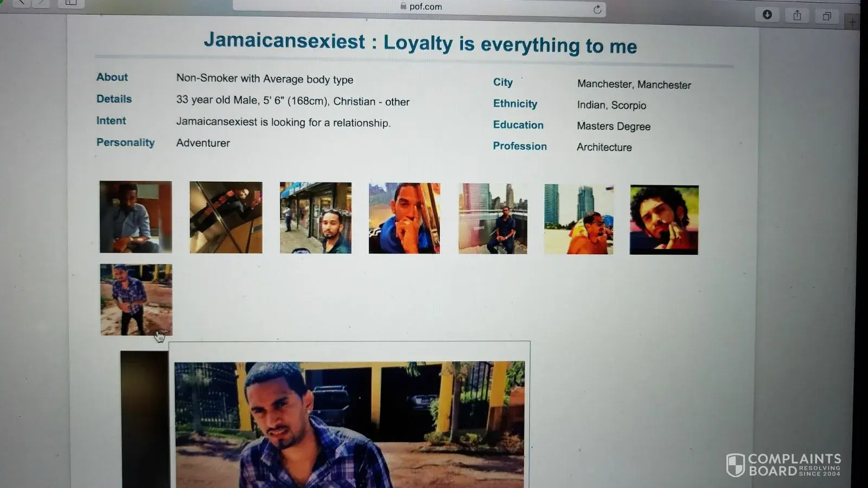
Task: Focus the pof.com address bar
Action: click(419, 7)
